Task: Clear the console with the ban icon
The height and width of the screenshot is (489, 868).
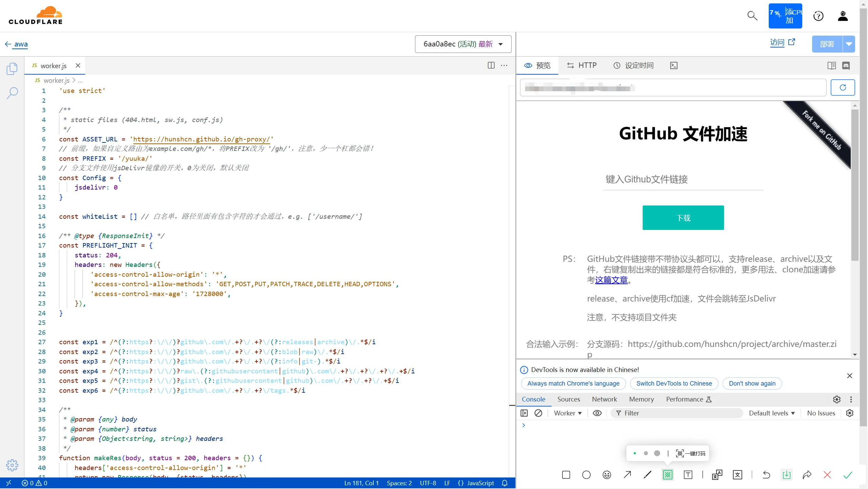Action: tap(538, 413)
